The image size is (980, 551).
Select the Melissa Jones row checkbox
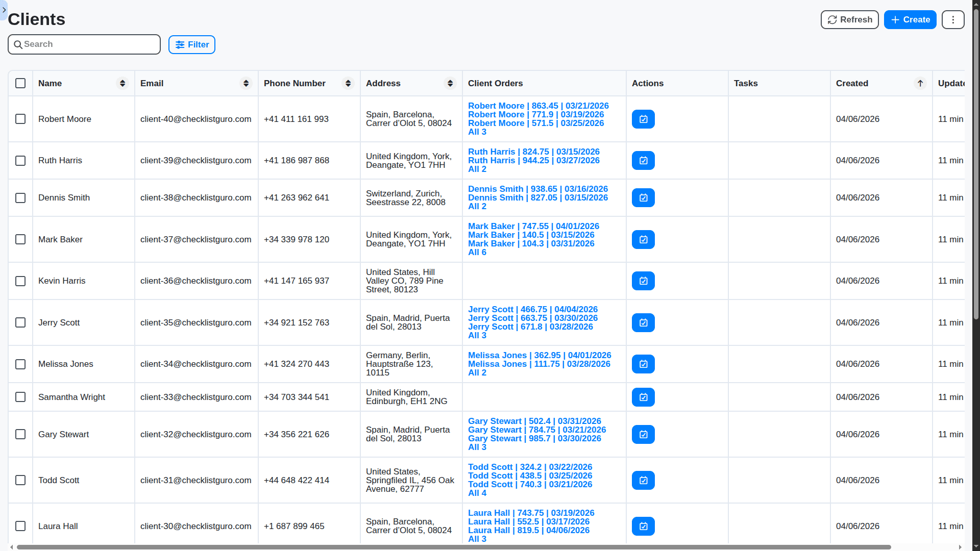point(20,364)
